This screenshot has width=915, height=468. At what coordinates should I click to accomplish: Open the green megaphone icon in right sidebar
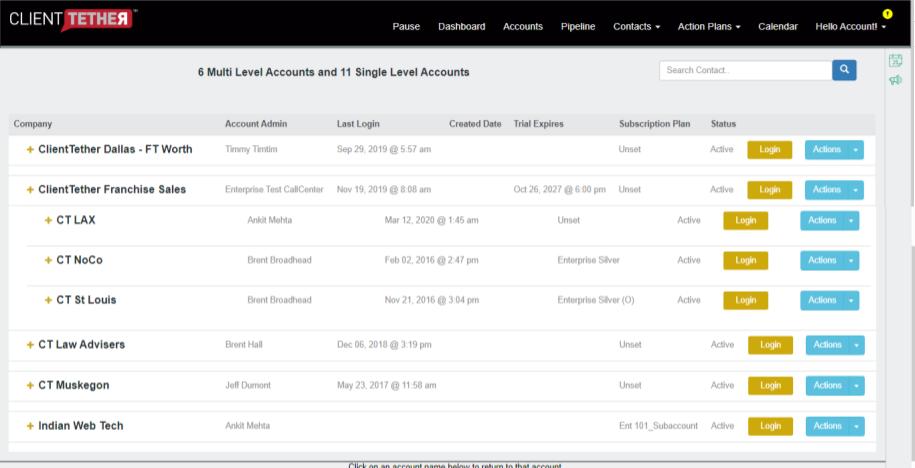pyautogui.click(x=895, y=80)
